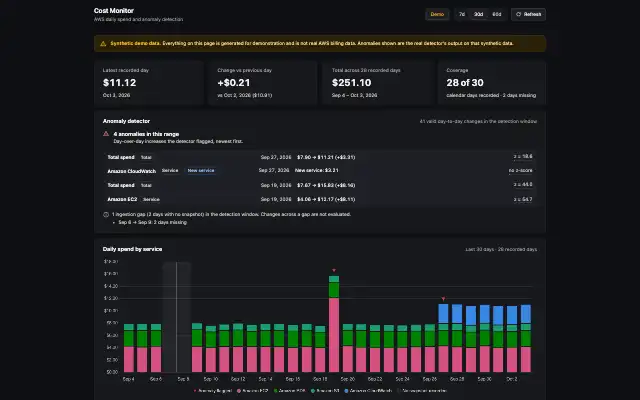
Task: Click the No snapshot recorded legend swatch
Action: (x=399, y=391)
